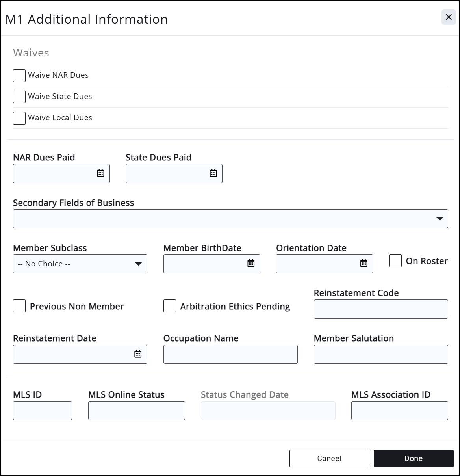Click Member BirthDate calendar icon
460x476 pixels.
tap(251, 263)
